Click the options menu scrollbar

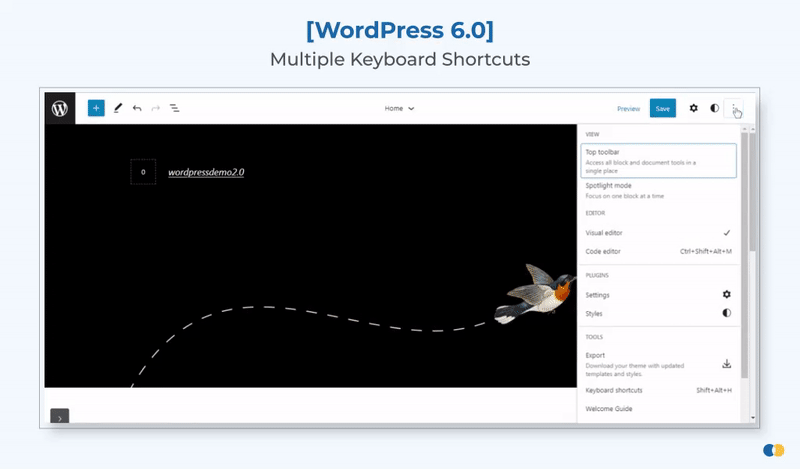pos(745,255)
